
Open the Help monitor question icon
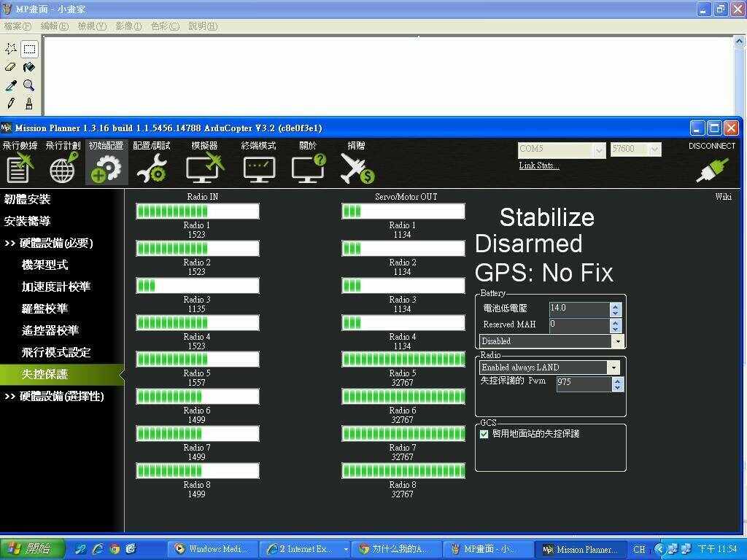point(308,167)
